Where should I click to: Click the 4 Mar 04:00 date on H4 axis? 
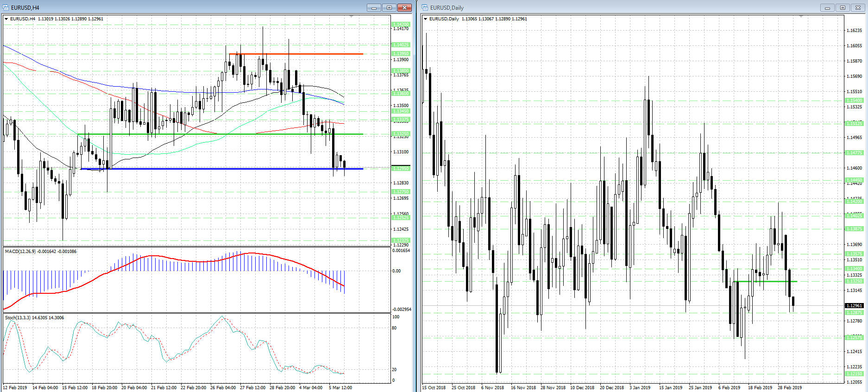point(311,388)
